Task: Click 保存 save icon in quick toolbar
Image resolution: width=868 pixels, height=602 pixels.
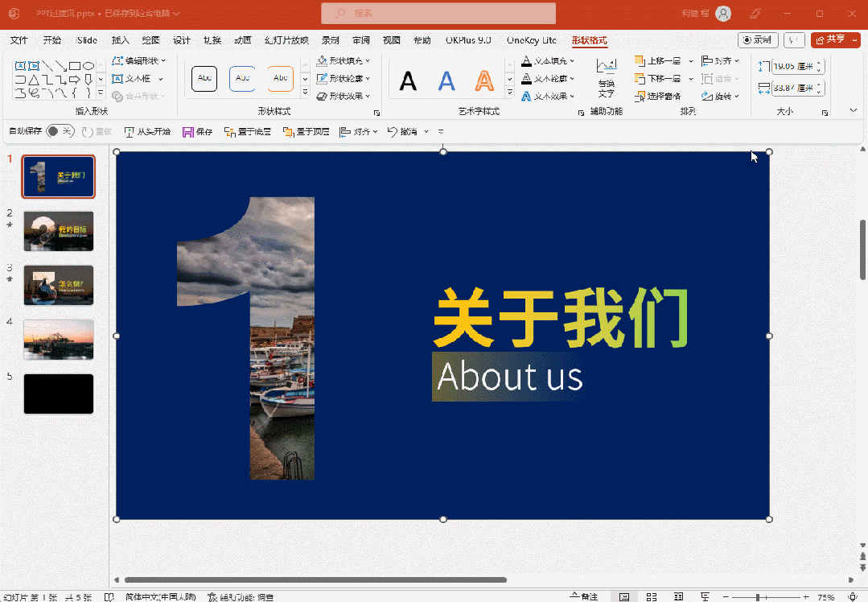Action: coord(197,132)
